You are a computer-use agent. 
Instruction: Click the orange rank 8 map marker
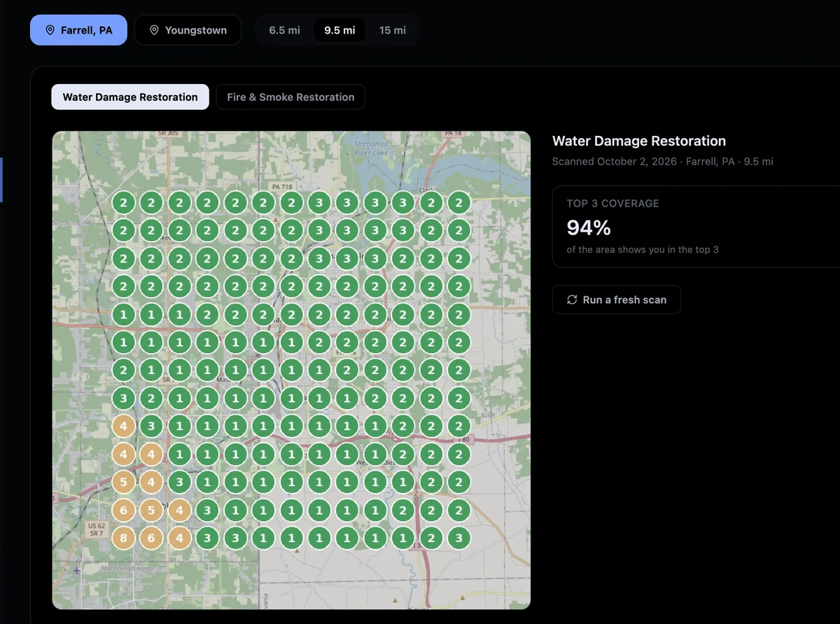(x=123, y=539)
